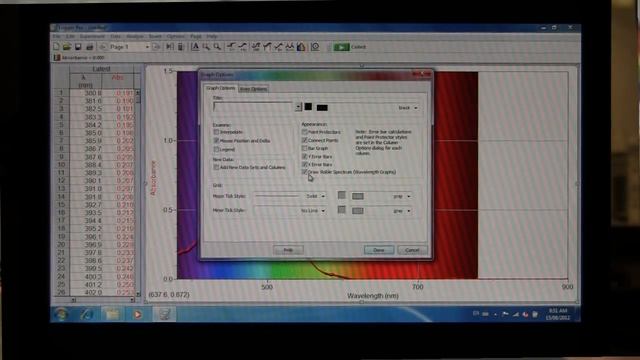Open the Title field dropdown arrow

tap(298, 107)
